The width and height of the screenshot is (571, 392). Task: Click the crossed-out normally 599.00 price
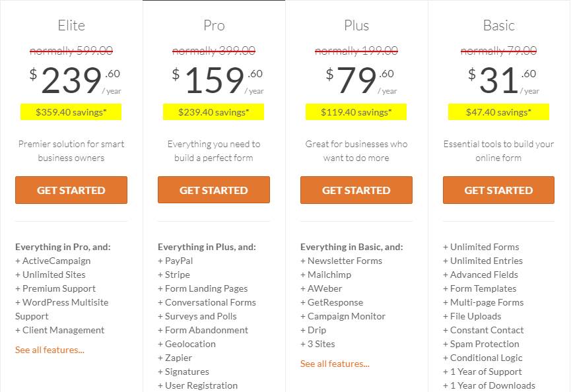pyautogui.click(x=71, y=51)
